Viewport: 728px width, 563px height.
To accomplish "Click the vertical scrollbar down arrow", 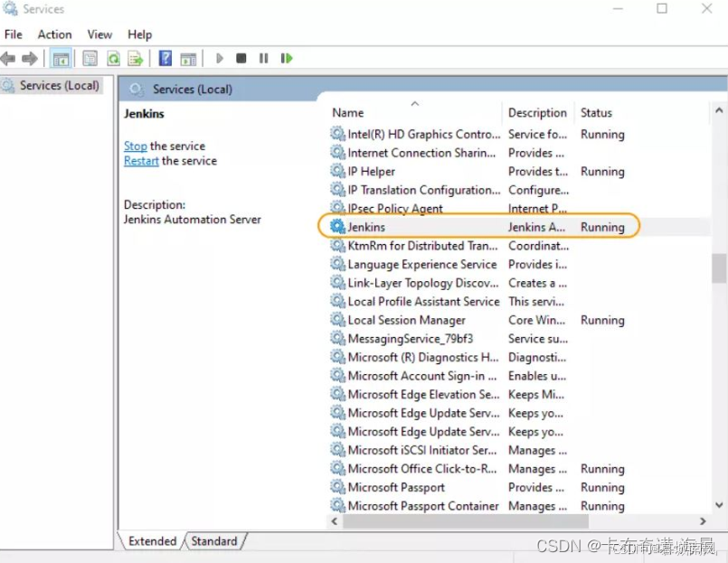I will (x=719, y=505).
